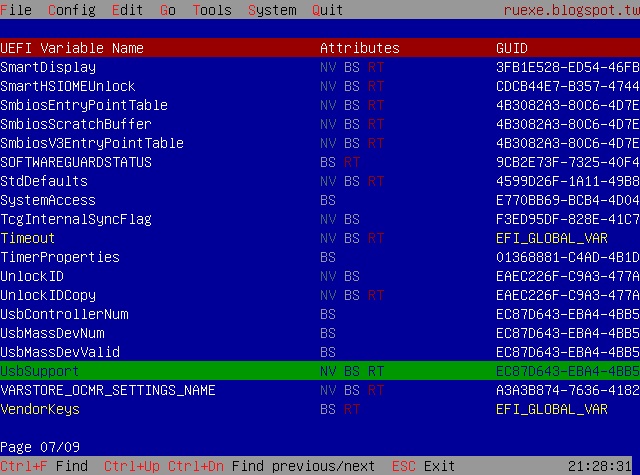The height and width of the screenshot is (475, 640).
Task: Click the ruexe.blogspot link text
Action: [x=571, y=10]
